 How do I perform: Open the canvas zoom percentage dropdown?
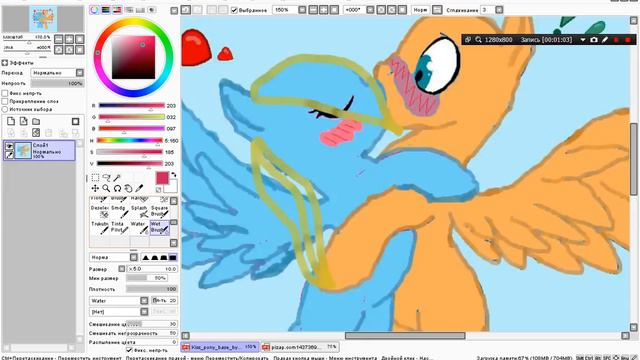point(302,10)
